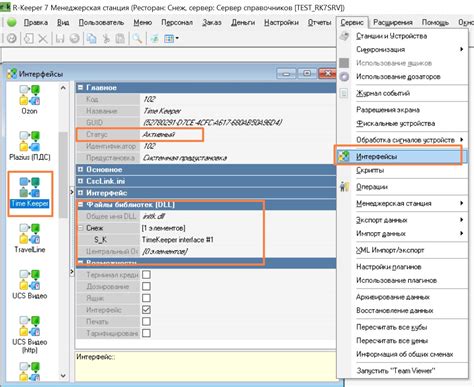Select the TravelLine interface icon
The image size is (474, 387).
29,234
